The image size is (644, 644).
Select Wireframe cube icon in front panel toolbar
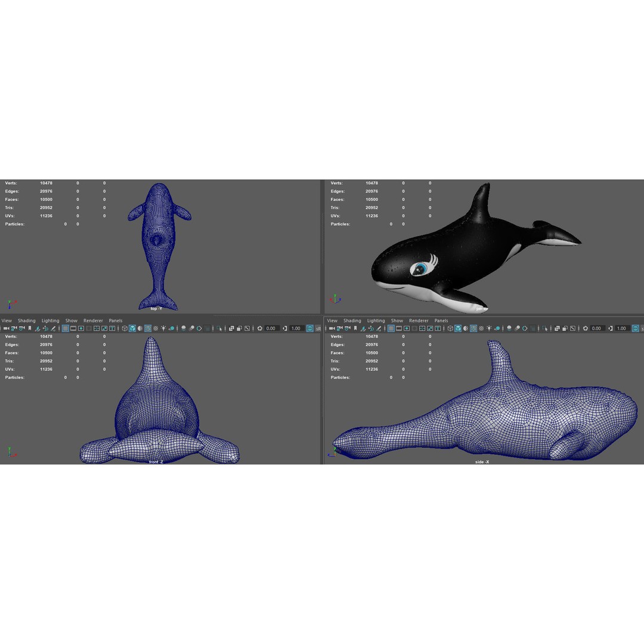[x=125, y=328]
